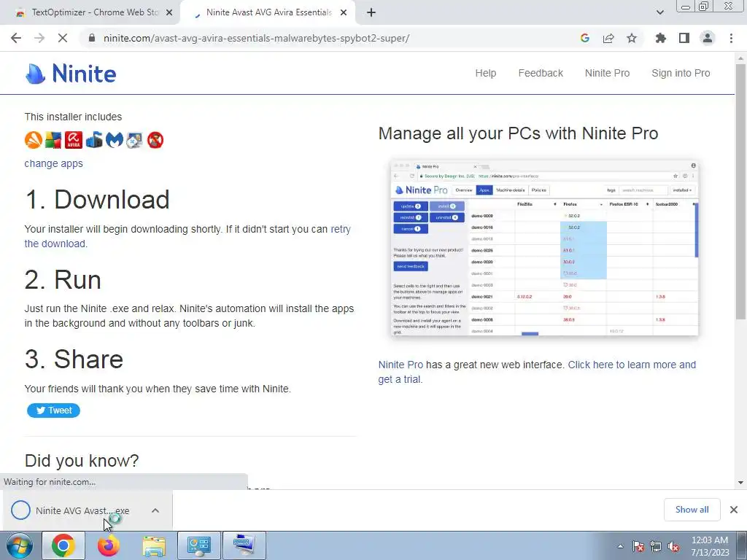Click the taskbar clock and date
747x560 pixels.
710,546
